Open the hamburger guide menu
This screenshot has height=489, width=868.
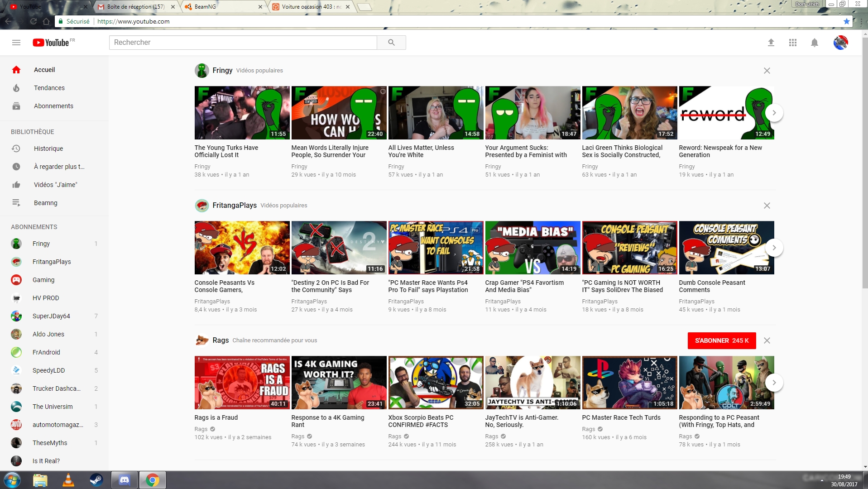16,43
